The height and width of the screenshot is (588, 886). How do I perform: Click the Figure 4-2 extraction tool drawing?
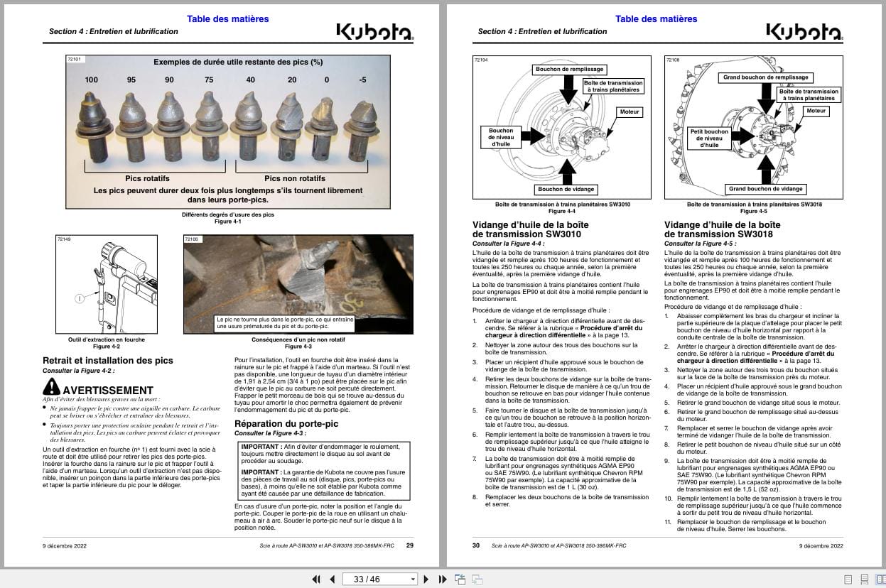coord(106,284)
